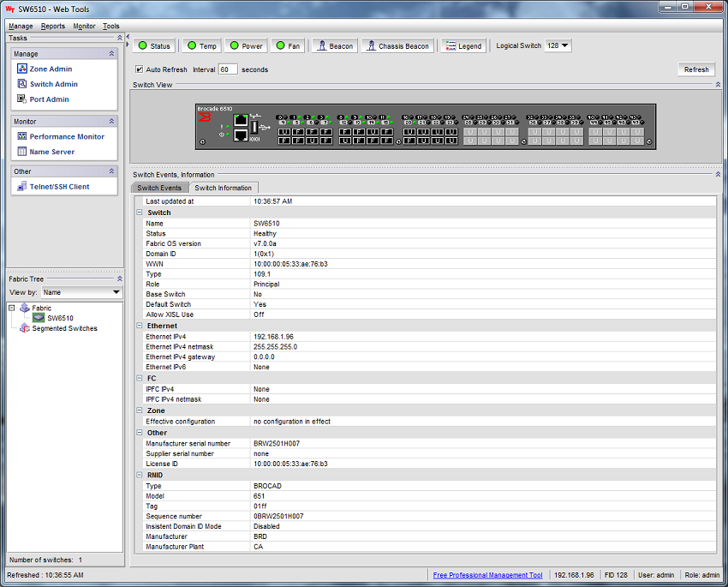
Task: Open the Monitor menu
Action: pyautogui.click(x=84, y=26)
